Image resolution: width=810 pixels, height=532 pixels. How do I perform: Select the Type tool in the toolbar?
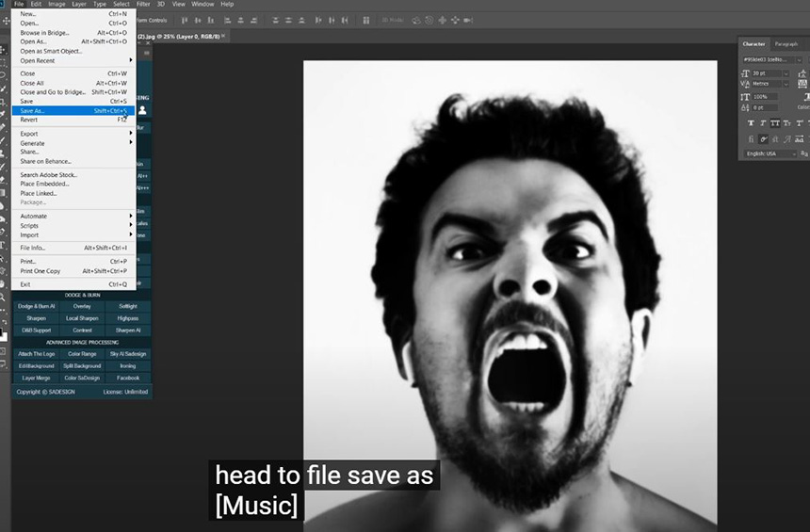pos(4,245)
